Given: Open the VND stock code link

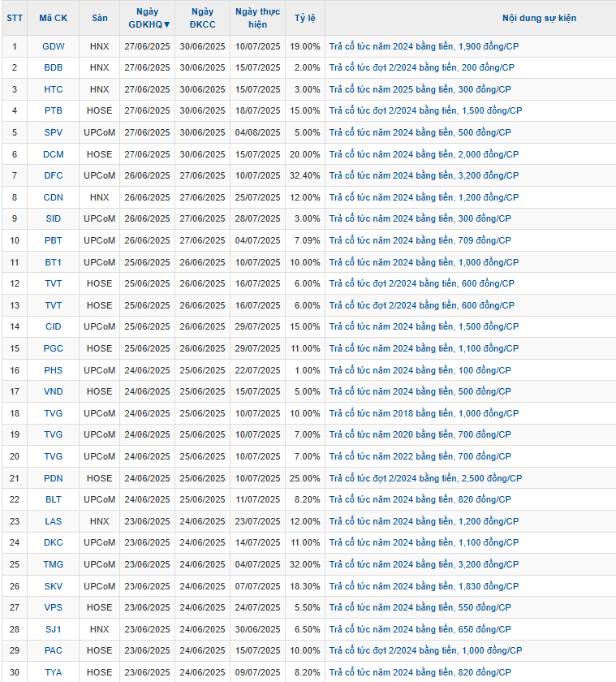Looking at the screenshot, I should (x=54, y=391).
